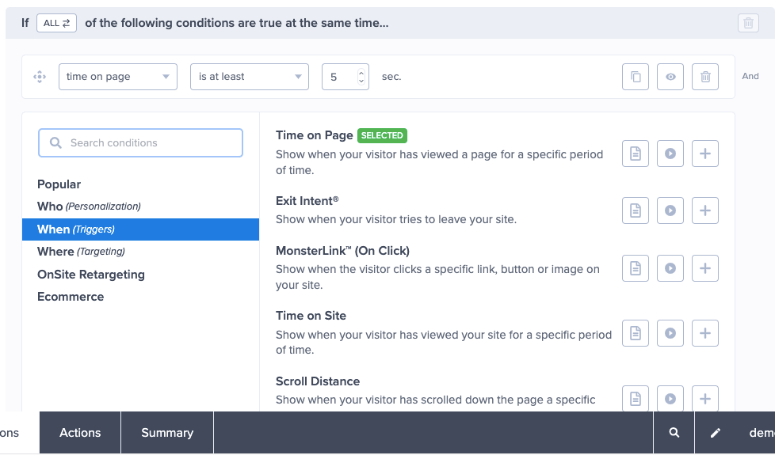Click the search icon in the bottom bar
This screenshot has height=455, width=775.
675,433
